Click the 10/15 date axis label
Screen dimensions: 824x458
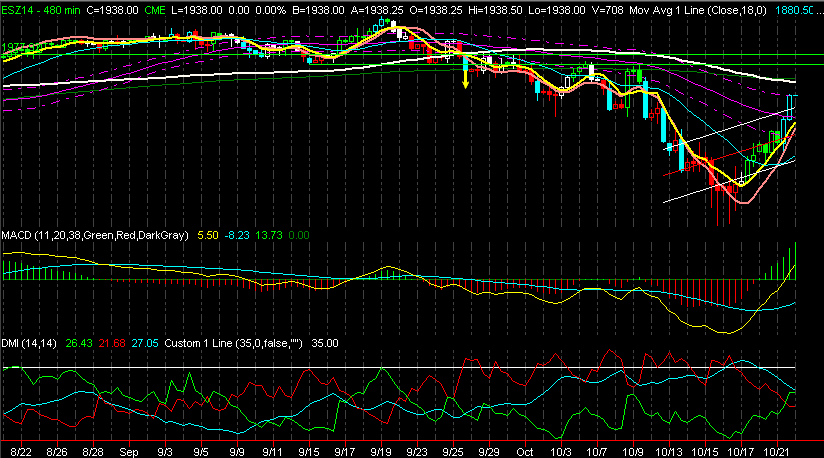(705, 452)
